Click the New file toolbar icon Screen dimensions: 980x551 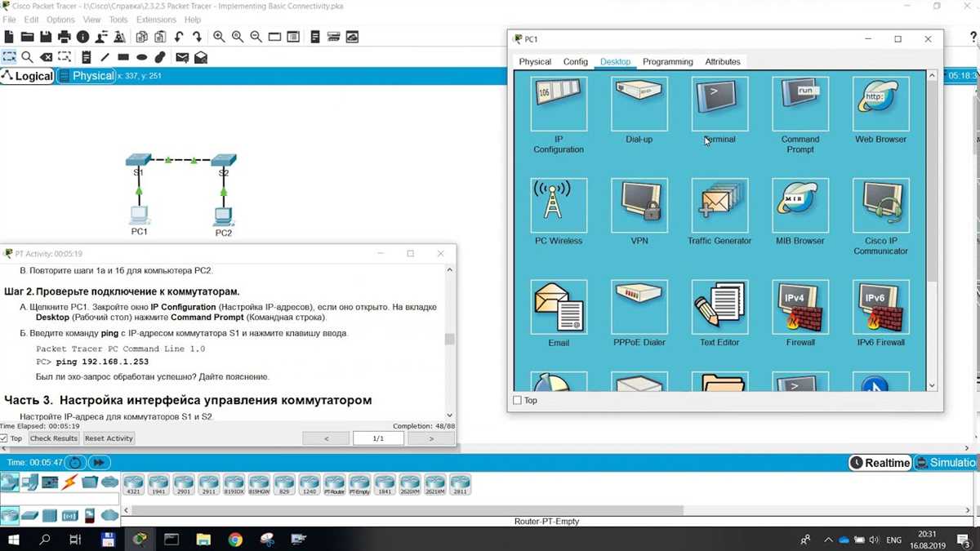9,37
